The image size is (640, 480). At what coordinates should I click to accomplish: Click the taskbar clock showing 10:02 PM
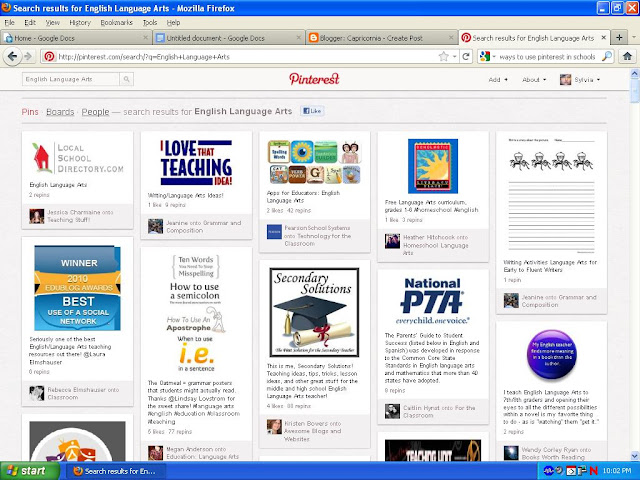pyautogui.click(x=616, y=471)
